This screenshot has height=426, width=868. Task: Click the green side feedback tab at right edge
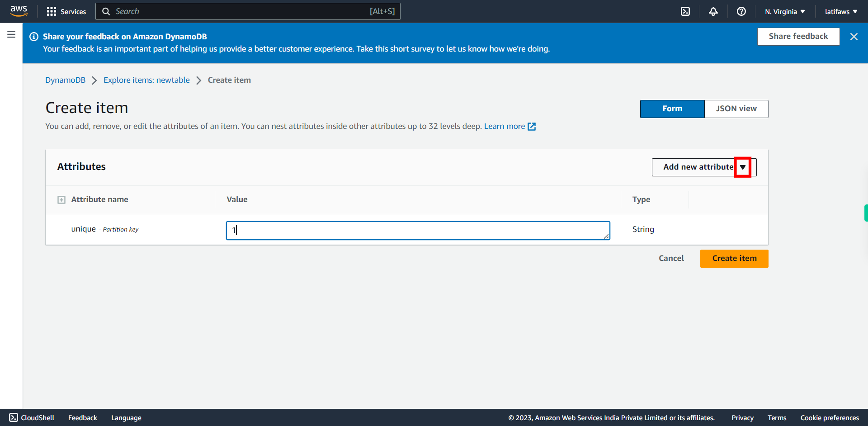coord(866,213)
